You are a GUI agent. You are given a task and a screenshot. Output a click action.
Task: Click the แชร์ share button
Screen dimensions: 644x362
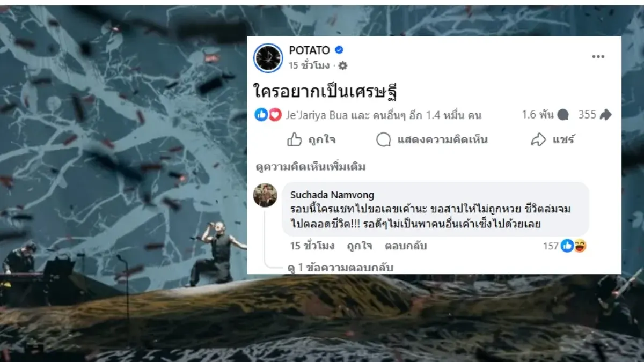553,140
